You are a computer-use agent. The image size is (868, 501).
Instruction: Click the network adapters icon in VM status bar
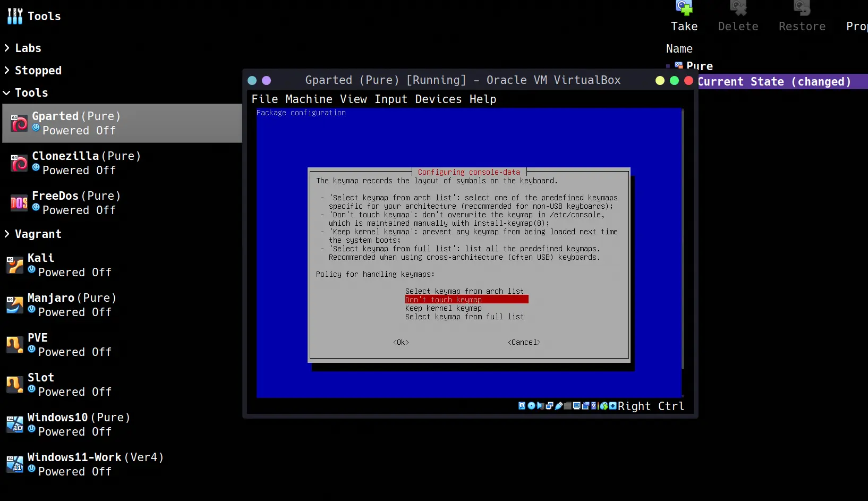[x=549, y=406]
